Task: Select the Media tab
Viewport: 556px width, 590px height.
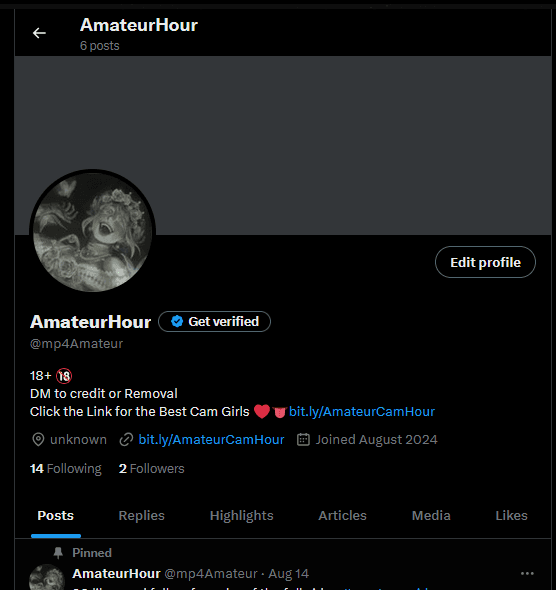Action: pos(431,515)
